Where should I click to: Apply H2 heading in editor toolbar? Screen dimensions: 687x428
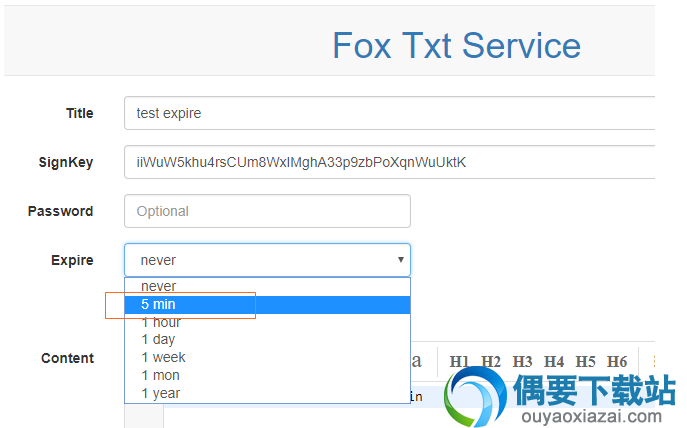coord(491,362)
